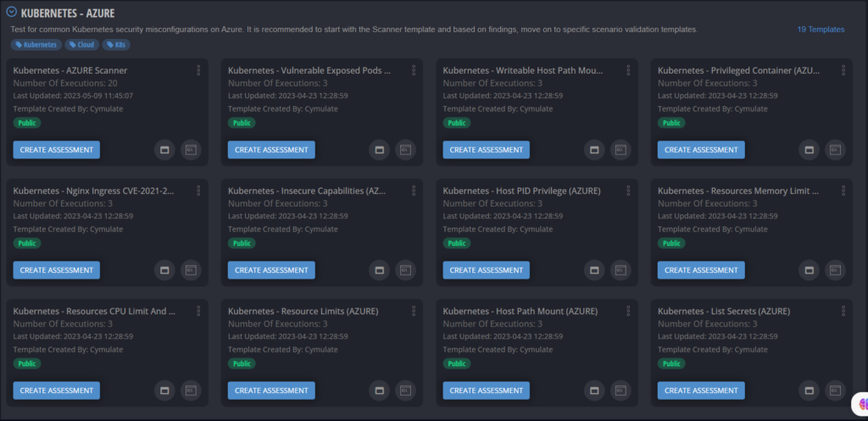
Task: Select the K8s tag chip
Action: coord(117,45)
